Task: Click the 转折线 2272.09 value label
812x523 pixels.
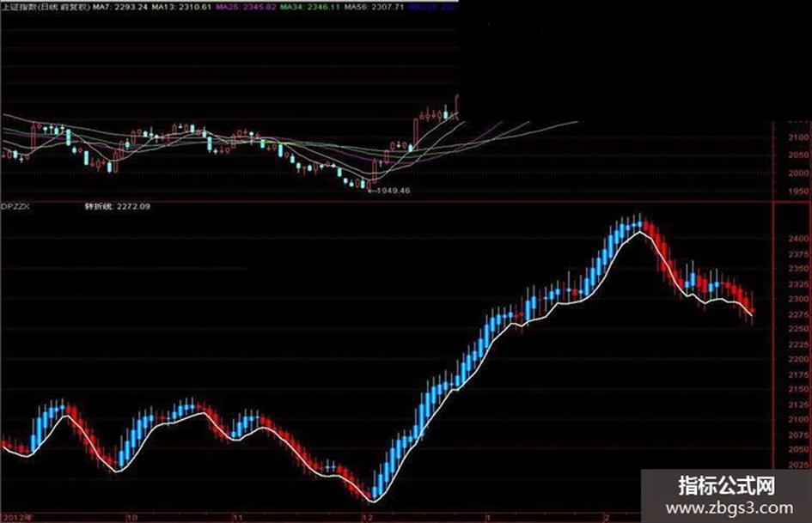Action: coord(118,206)
